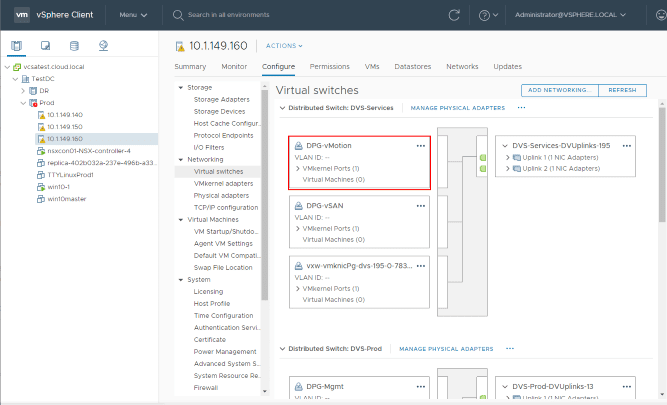This screenshot has width=667, height=405.
Task: Open the help question mark menu
Action: pyautogui.click(x=487, y=15)
